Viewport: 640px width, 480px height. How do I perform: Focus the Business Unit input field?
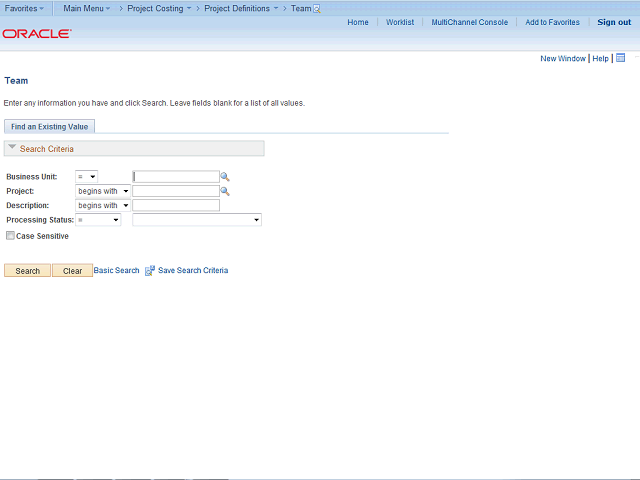[x=176, y=177]
